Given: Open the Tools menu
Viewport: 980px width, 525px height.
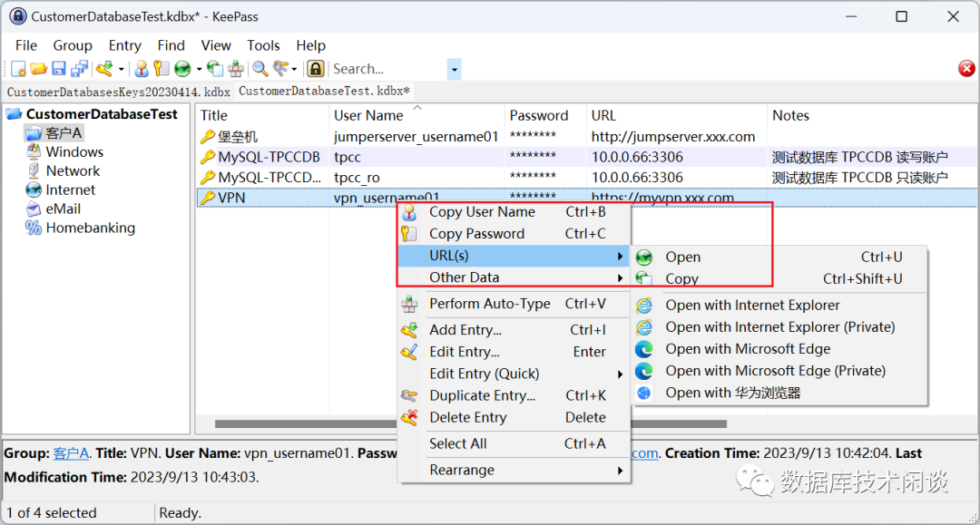Looking at the screenshot, I should 263,45.
